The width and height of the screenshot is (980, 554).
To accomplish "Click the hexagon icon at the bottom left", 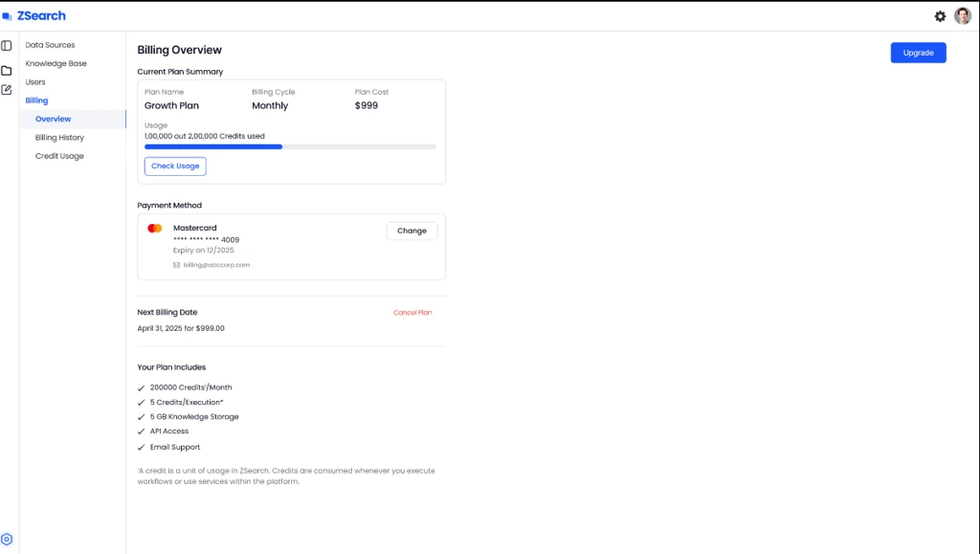I will pos(7,539).
